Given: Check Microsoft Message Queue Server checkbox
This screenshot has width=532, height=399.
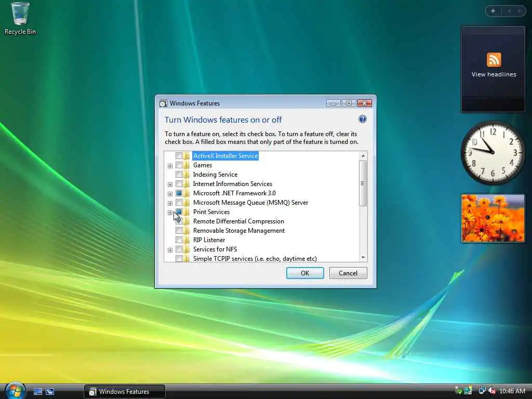Looking at the screenshot, I should coord(179,203).
